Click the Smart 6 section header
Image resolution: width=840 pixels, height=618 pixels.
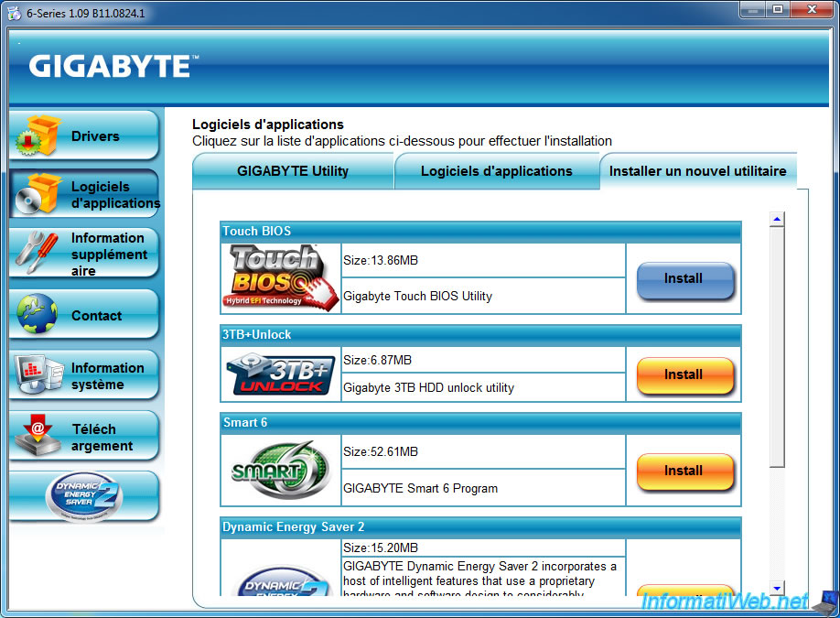point(480,423)
